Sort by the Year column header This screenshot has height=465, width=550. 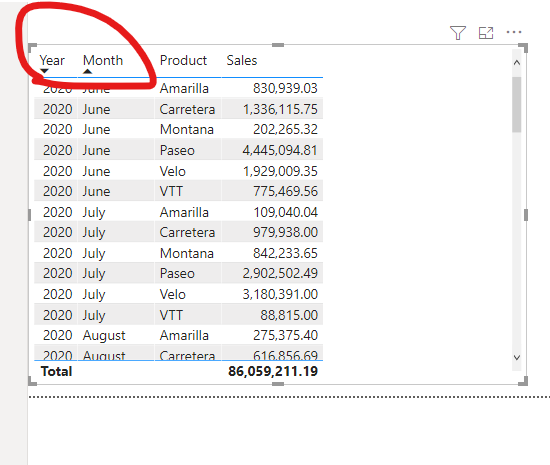(x=52, y=60)
